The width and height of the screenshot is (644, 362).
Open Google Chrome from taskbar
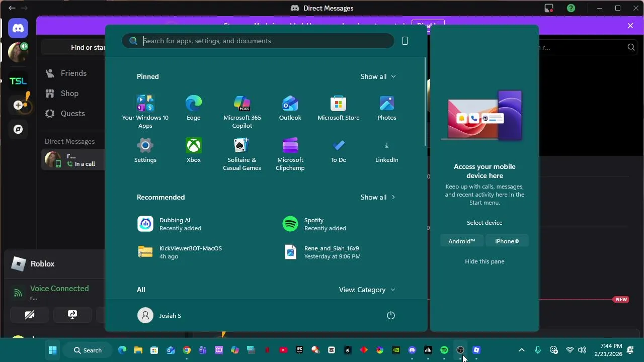(187, 350)
